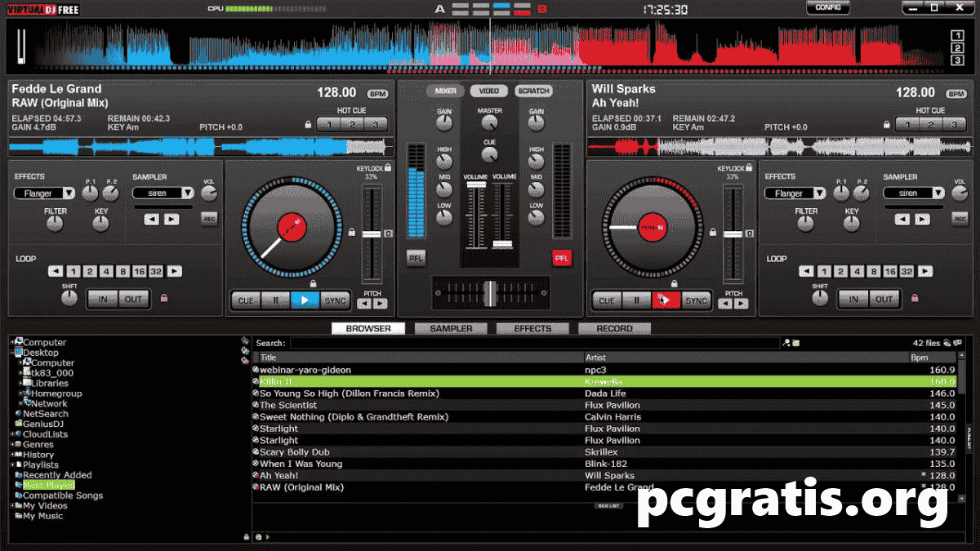Toggle lock icon beside right deck hot cues
This screenshot has height=551, width=980.
887,126
